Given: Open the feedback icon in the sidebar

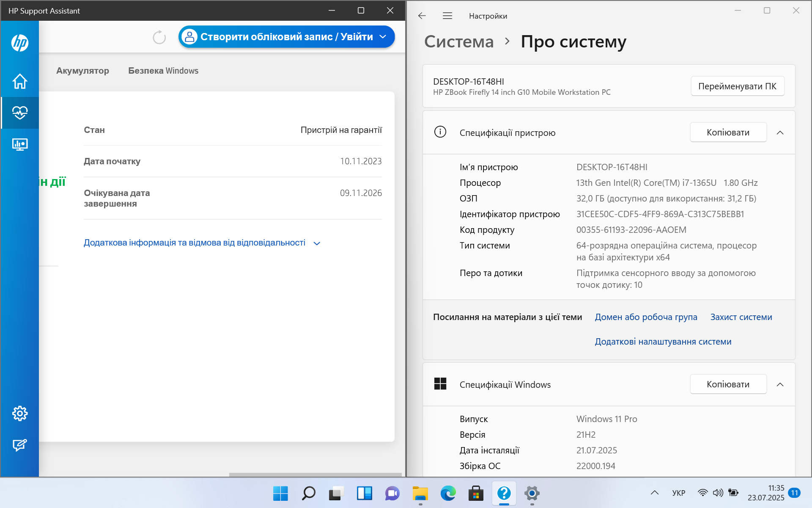Looking at the screenshot, I should (20, 445).
